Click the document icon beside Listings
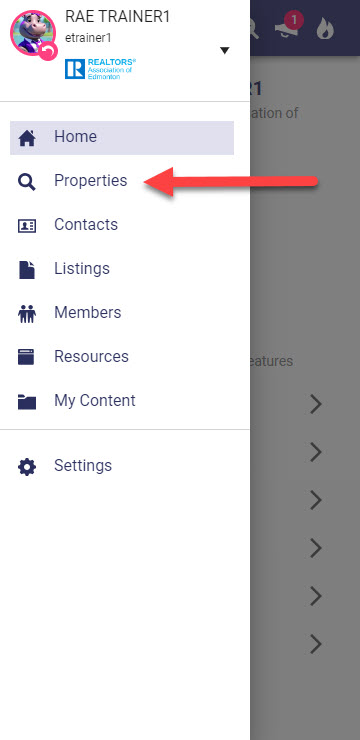Viewport: 360px width, 740px height. coord(27,270)
